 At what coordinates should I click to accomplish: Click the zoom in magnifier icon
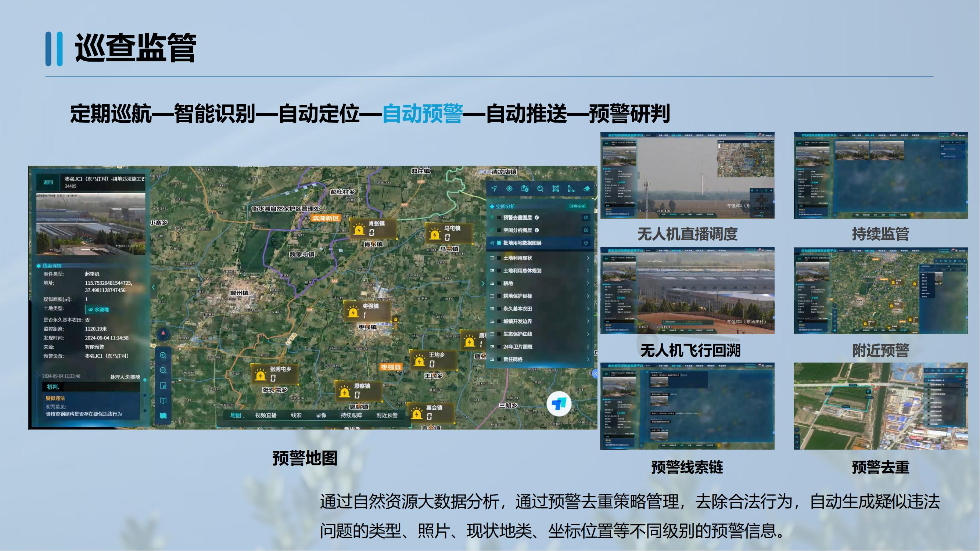click(163, 355)
